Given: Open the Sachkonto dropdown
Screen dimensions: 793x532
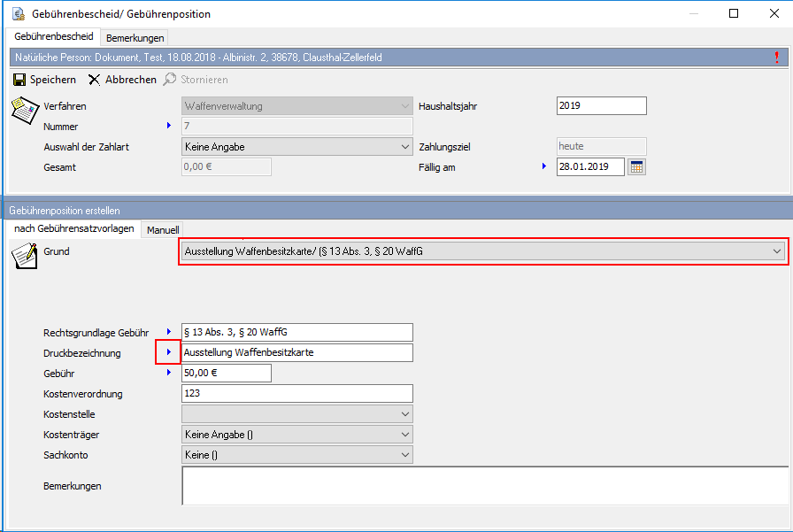Looking at the screenshot, I should point(404,455).
